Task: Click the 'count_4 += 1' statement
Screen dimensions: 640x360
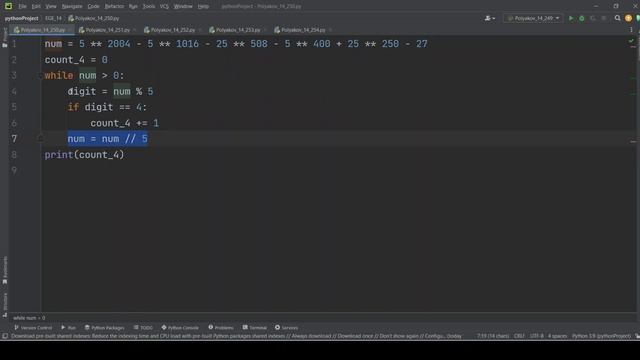Action: pyautogui.click(x=124, y=123)
